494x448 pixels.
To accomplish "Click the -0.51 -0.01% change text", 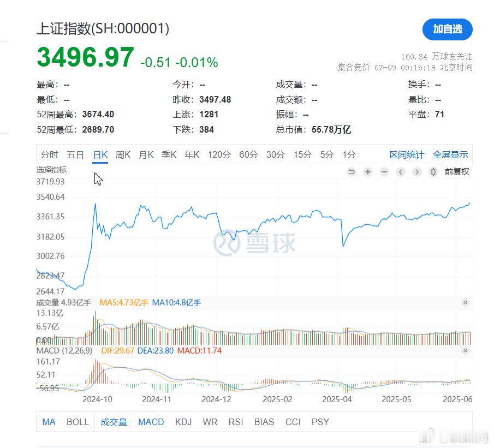I will click(x=179, y=62).
